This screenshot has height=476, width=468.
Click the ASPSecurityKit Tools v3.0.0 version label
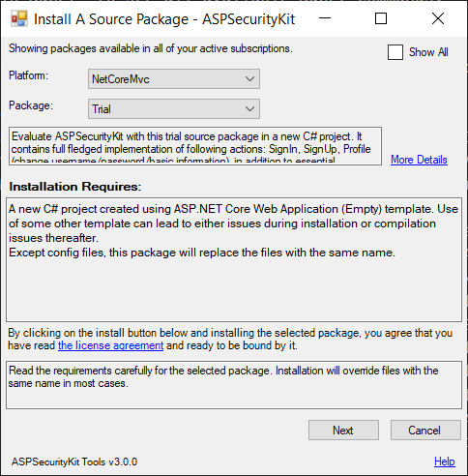[x=74, y=461]
